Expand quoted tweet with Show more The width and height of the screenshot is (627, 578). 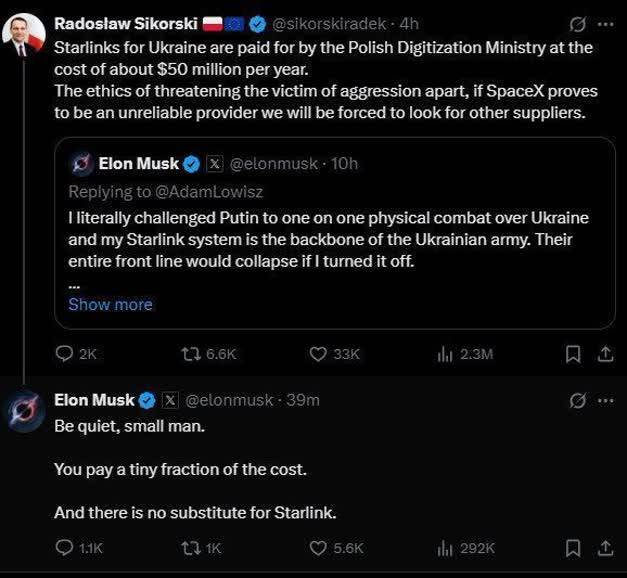(x=110, y=304)
